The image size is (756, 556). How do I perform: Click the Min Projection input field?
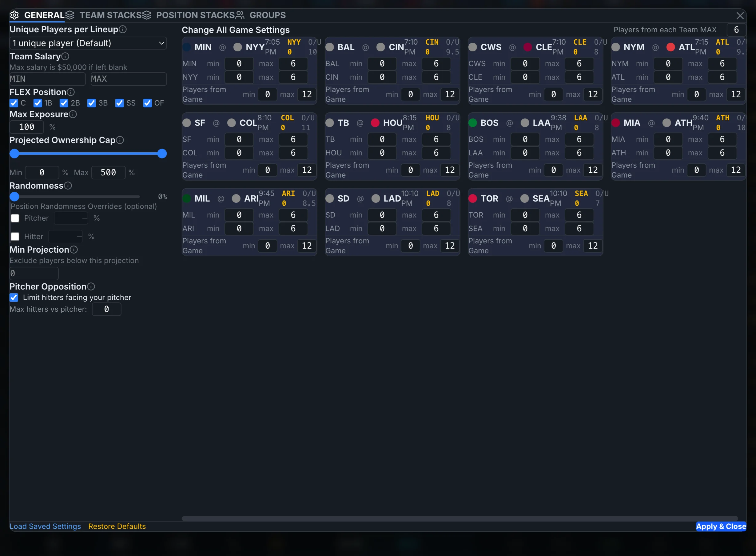[34, 274]
